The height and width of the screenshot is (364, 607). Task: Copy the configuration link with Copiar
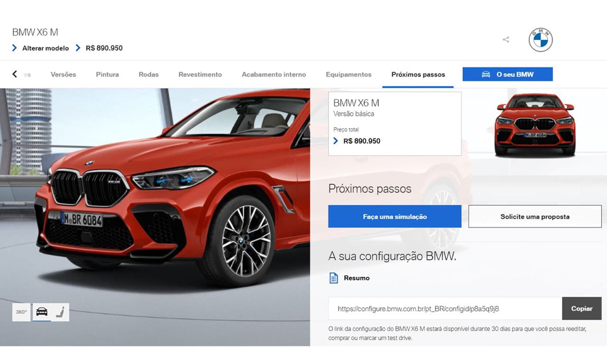[x=582, y=309]
